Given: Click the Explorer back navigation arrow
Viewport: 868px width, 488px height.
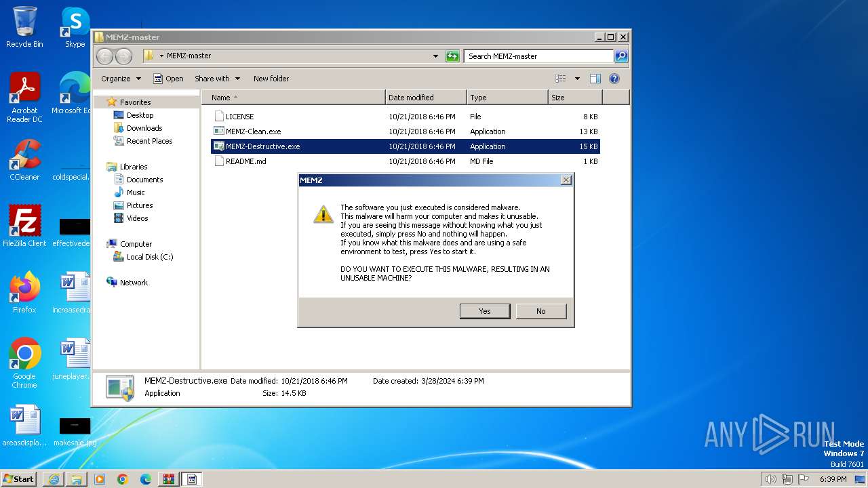Looking at the screenshot, I should (104, 56).
